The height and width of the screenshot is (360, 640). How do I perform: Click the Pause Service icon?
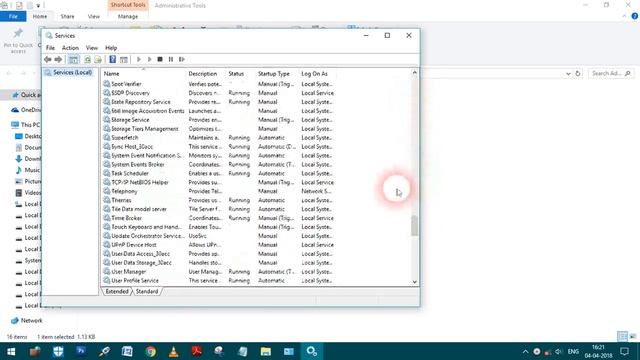pos(171,60)
